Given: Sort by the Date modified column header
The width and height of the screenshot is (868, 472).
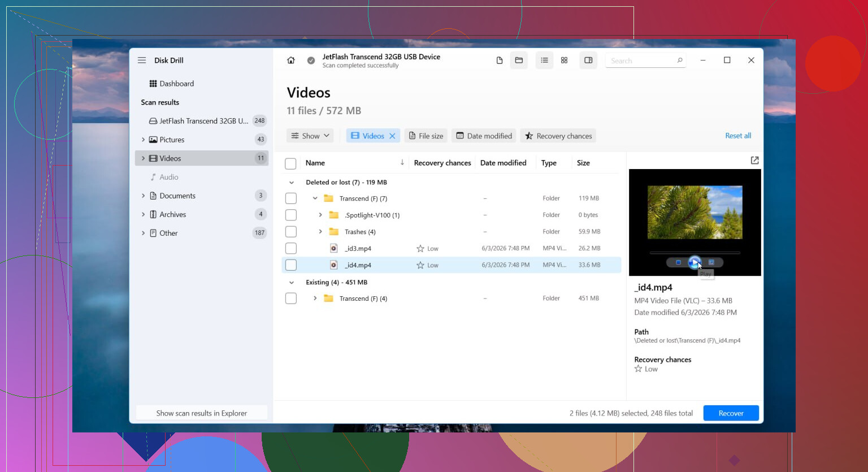Looking at the screenshot, I should tap(503, 163).
